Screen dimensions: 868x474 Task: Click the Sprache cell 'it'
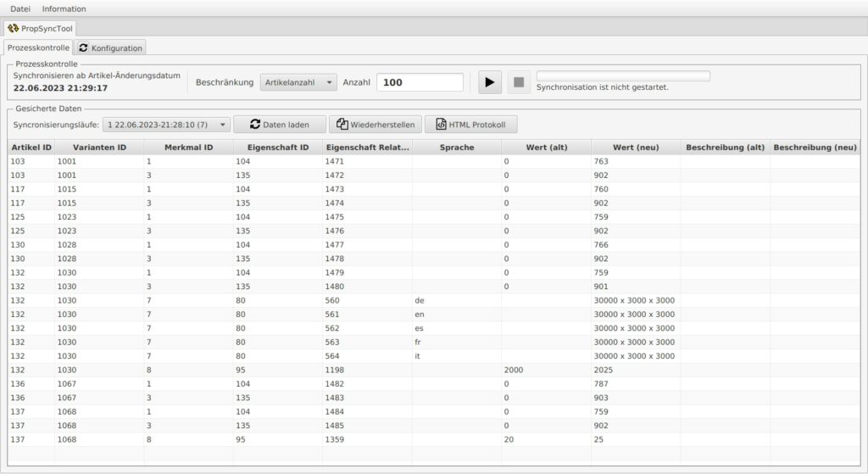click(457, 355)
